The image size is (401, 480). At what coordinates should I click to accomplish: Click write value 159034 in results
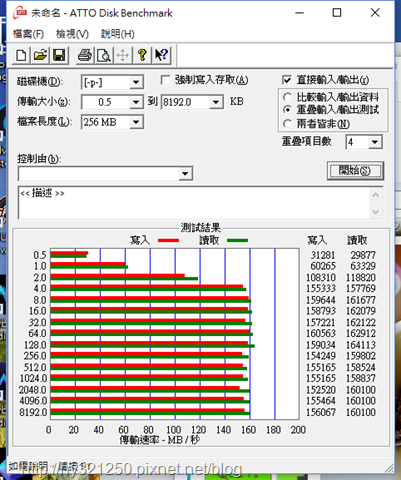click(x=321, y=345)
